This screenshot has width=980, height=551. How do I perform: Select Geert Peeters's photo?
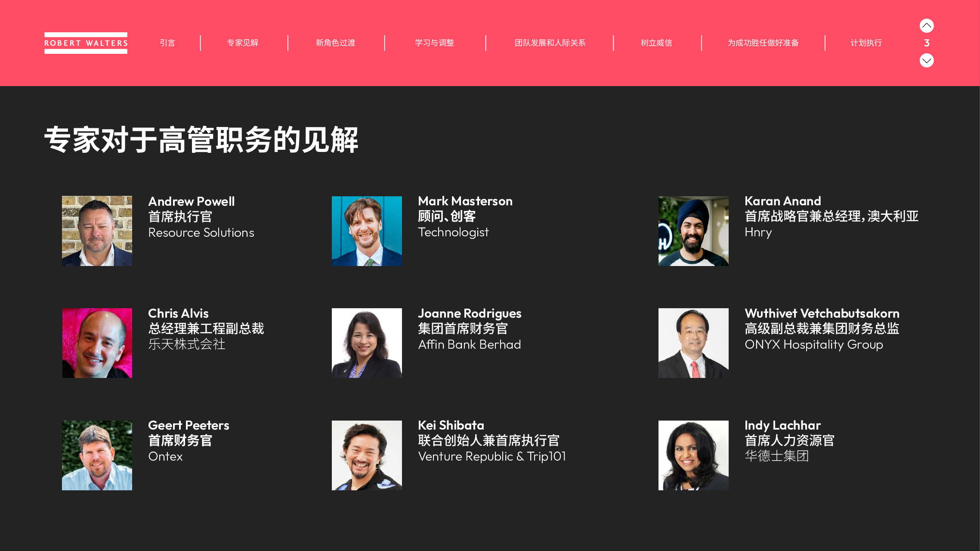tap(97, 455)
